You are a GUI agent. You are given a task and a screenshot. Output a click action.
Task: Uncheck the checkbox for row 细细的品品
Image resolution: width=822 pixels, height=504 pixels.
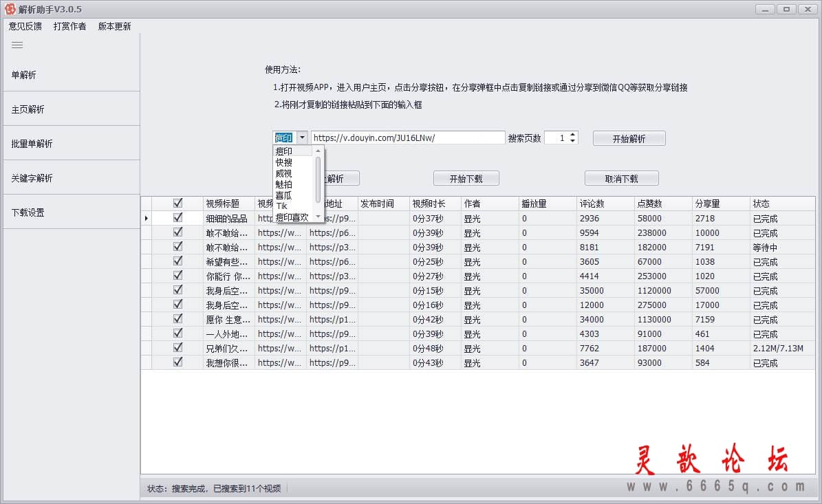click(177, 218)
